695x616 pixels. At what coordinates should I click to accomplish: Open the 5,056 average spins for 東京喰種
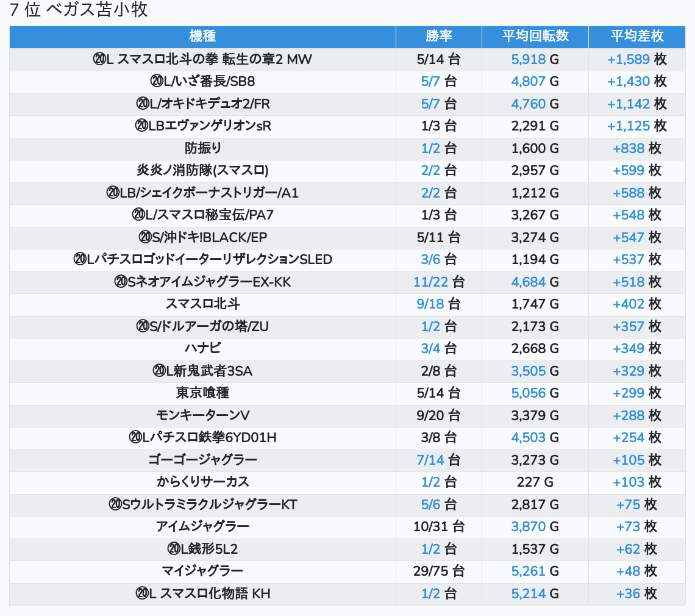528,393
